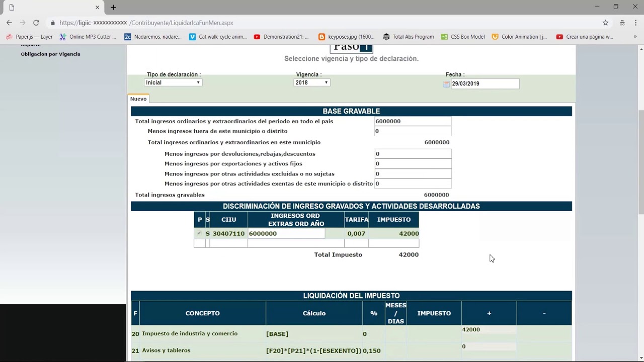Close the current browser tab
The image size is (644, 362).
pyautogui.click(x=97, y=8)
